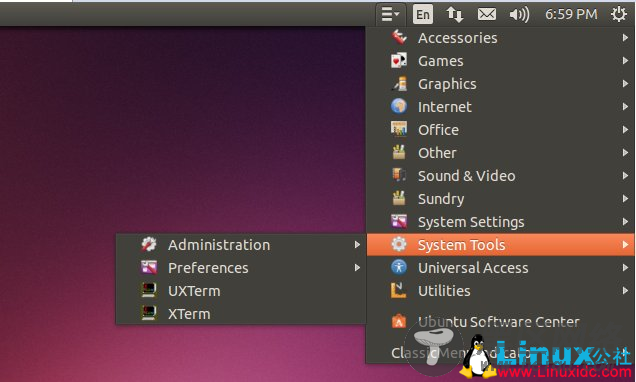Open the messaging envelope indicator
The height and width of the screenshot is (382, 636).
(x=487, y=15)
